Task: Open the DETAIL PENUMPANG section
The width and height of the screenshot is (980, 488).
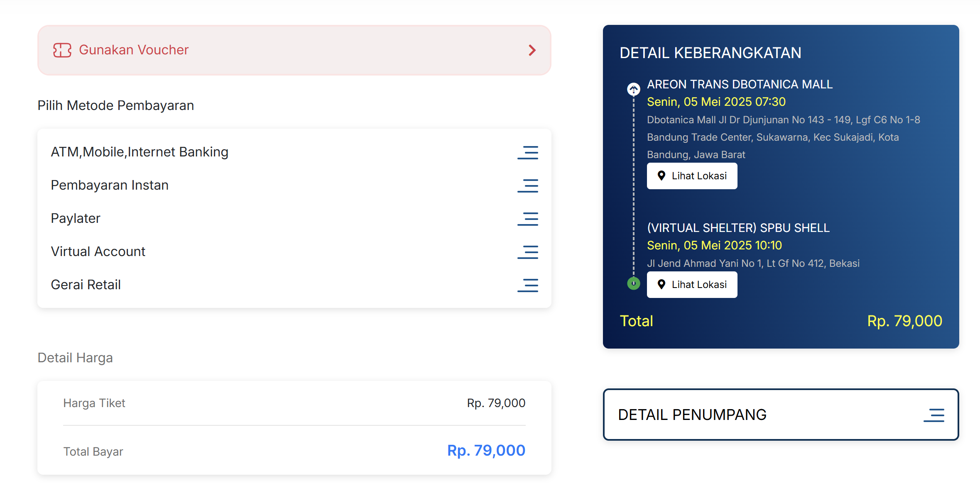Action: (781, 415)
